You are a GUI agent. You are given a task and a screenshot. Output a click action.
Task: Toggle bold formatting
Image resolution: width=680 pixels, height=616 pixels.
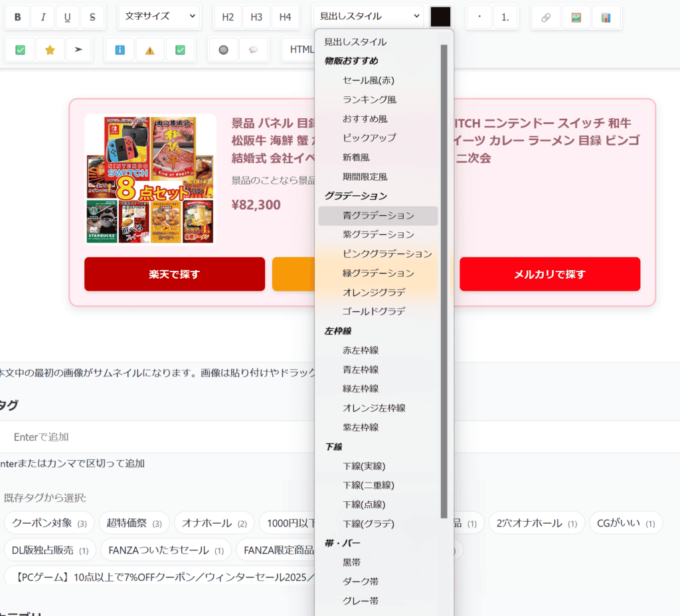[18, 17]
